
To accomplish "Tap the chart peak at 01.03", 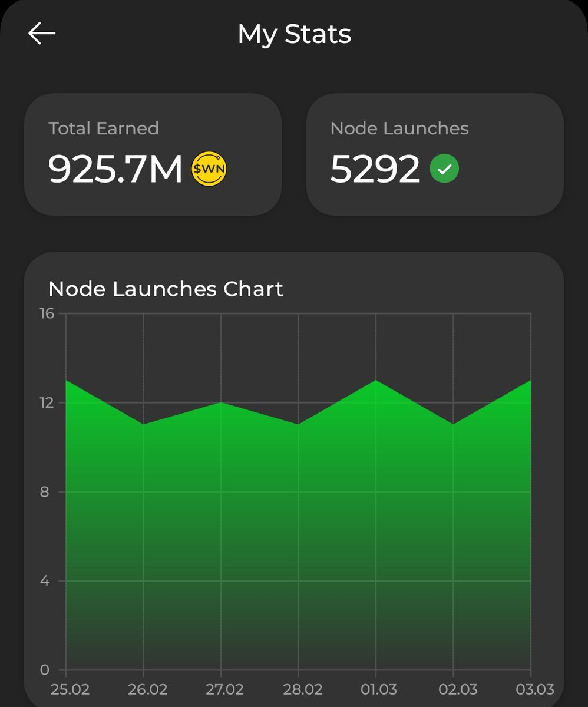I will tap(376, 381).
